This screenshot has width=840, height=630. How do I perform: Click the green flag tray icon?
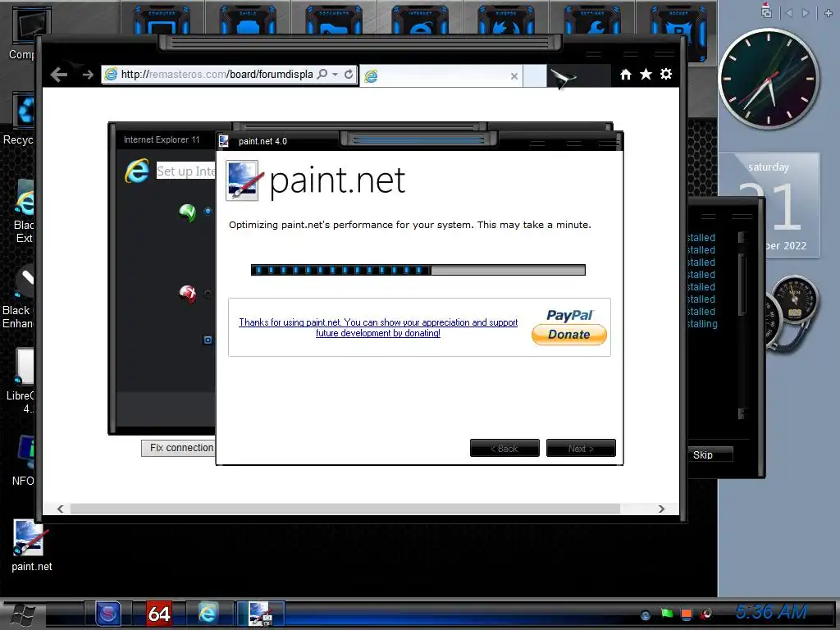[666, 614]
